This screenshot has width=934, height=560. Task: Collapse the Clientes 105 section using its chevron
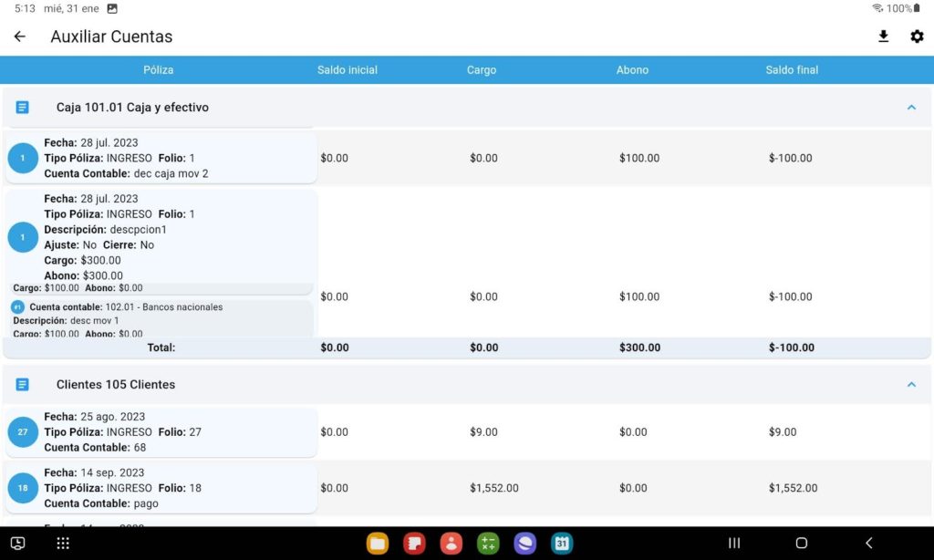click(x=910, y=384)
